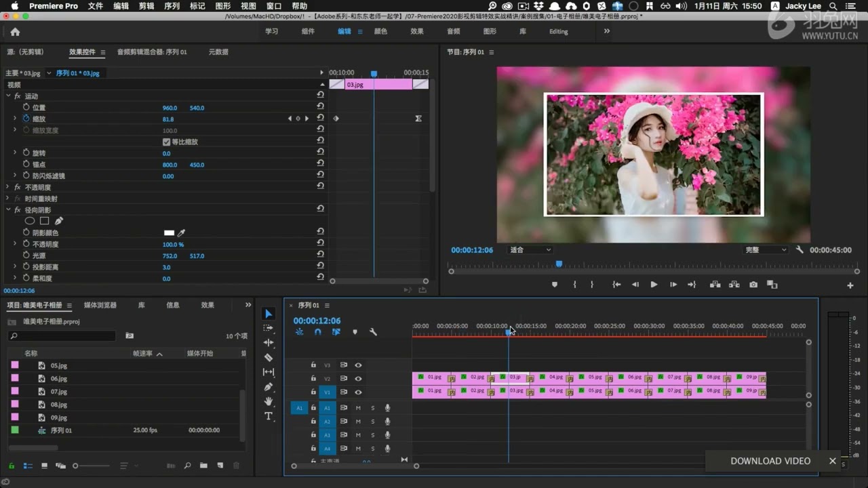Switch to the 颜色 workspace
Viewport: 868px width, 488px height.
(x=381, y=31)
